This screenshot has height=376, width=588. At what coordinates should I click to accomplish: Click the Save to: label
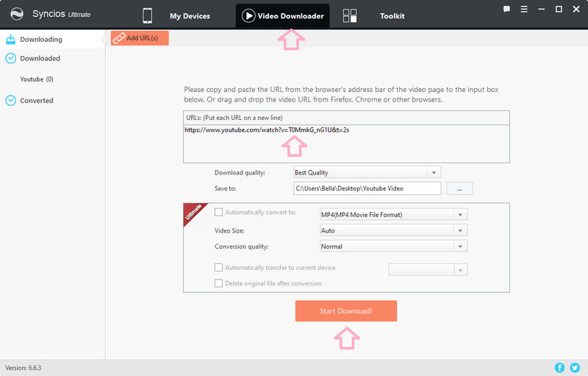(x=225, y=188)
